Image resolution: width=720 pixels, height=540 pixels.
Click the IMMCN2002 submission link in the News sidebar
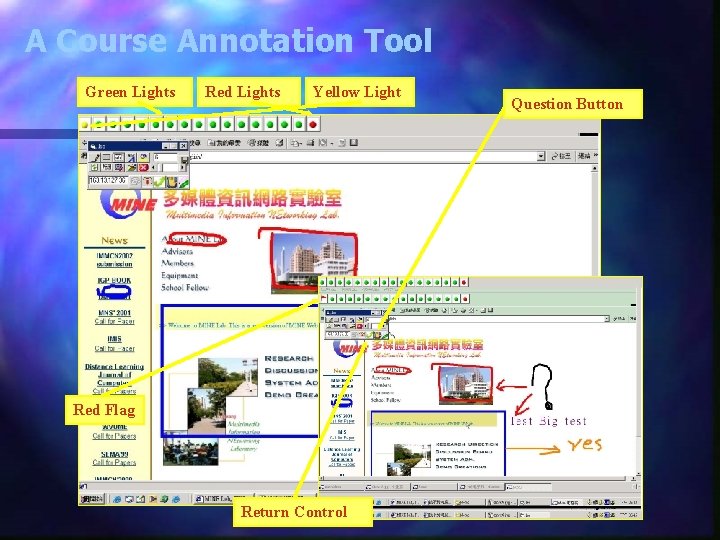(114, 260)
